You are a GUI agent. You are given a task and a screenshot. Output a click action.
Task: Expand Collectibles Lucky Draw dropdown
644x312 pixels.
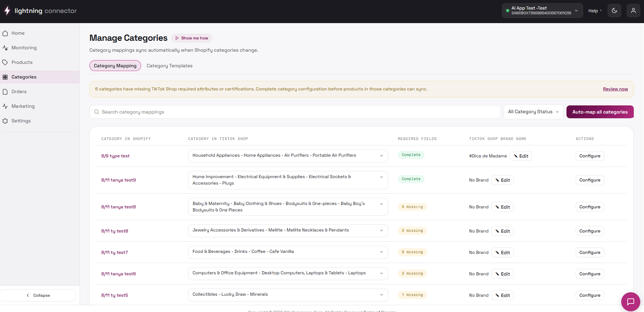tap(288, 295)
